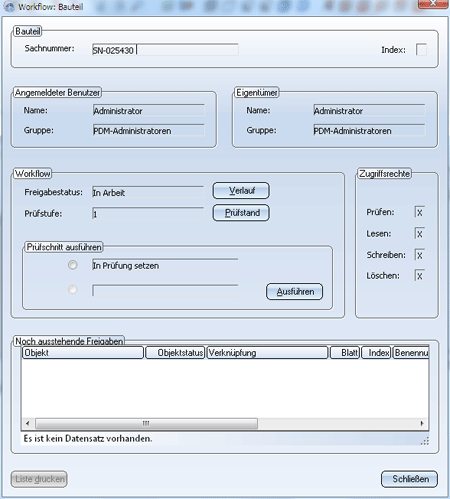Toggle the Schreiben access checkbox
The height and width of the screenshot is (499, 450).
click(x=419, y=255)
